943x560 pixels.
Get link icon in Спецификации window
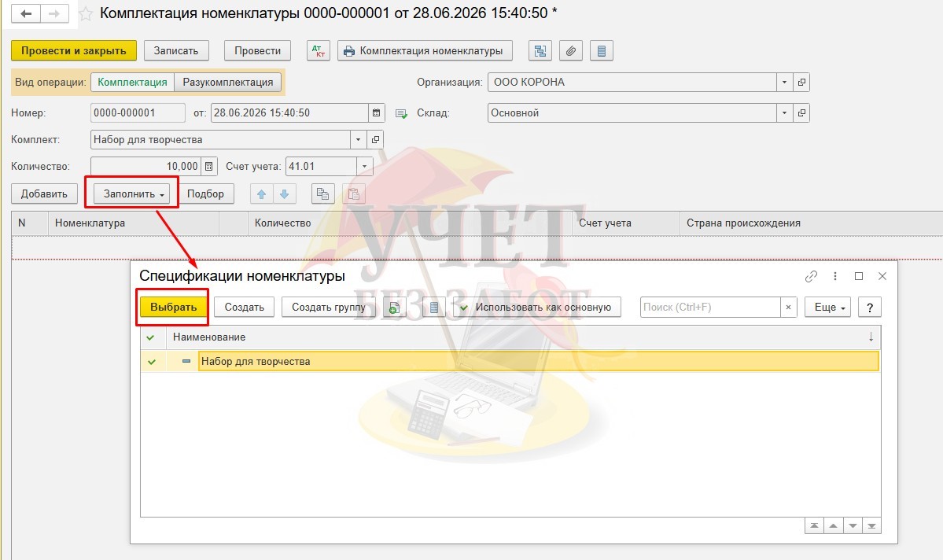coord(812,276)
